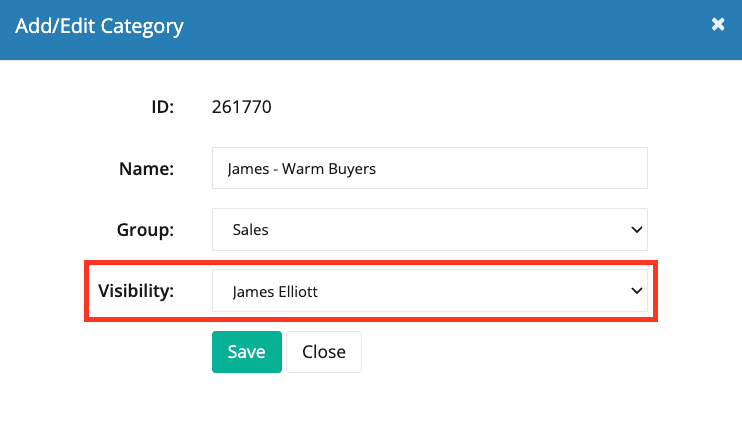Dismiss dialog with the X icon
The height and width of the screenshot is (426, 742).
[718, 24]
